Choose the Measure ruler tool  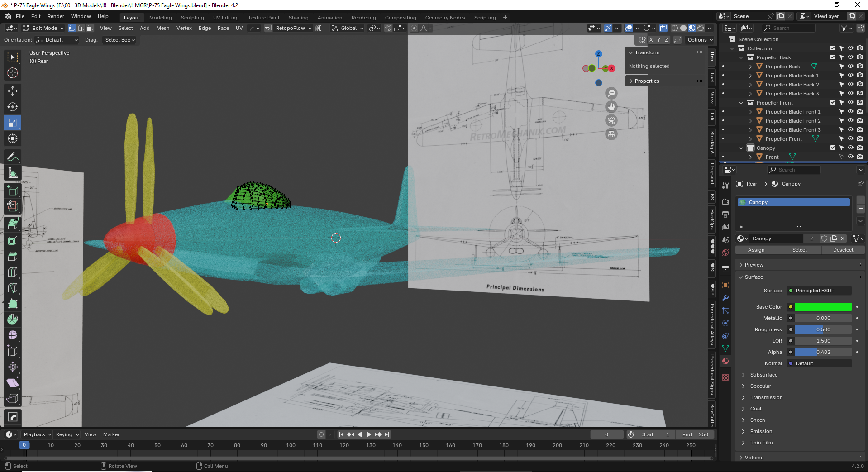(13, 172)
